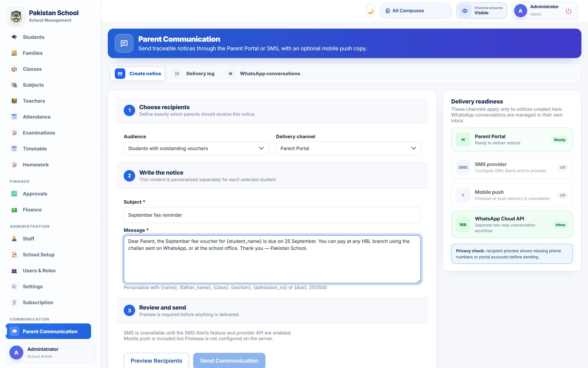Open the Audience dropdown
The height and width of the screenshot is (368, 588).
pos(196,148)
